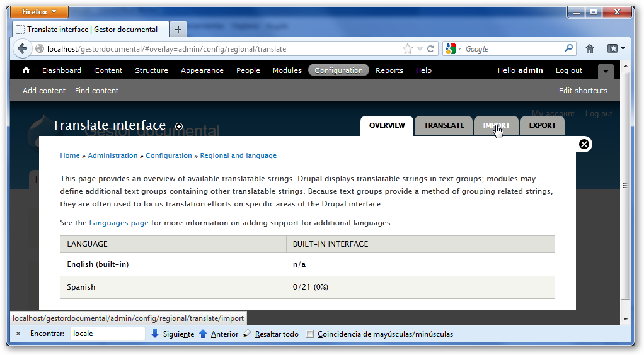Image resolution: width=644 pixels, height=355 pixels.
Task: Open the Firefox home page icon
Action: pos(590,48)
